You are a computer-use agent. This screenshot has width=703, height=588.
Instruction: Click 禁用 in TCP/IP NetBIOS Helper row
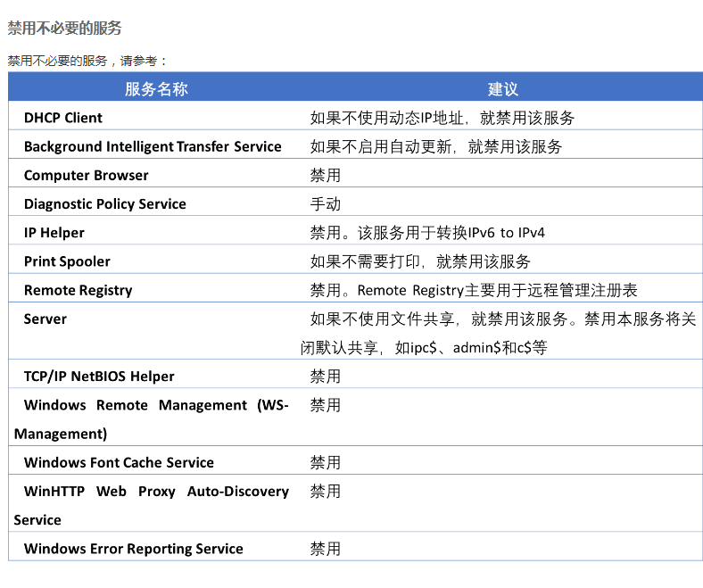point(326,377)
